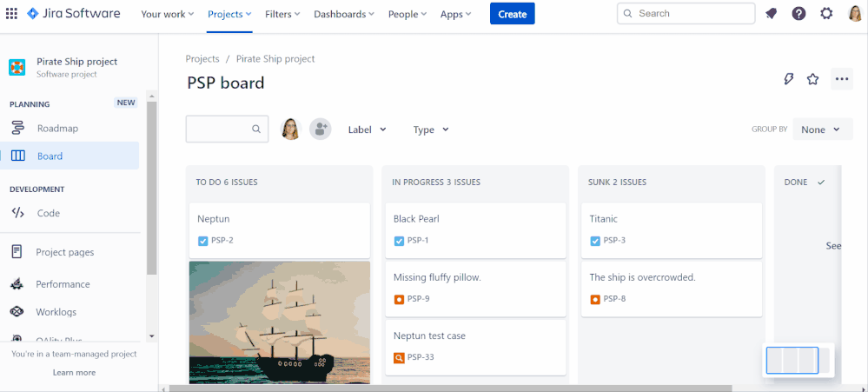This screenshot has width=868, height=392.
Task: Click PSP-8 issue key link
Action: click(614, 299)
